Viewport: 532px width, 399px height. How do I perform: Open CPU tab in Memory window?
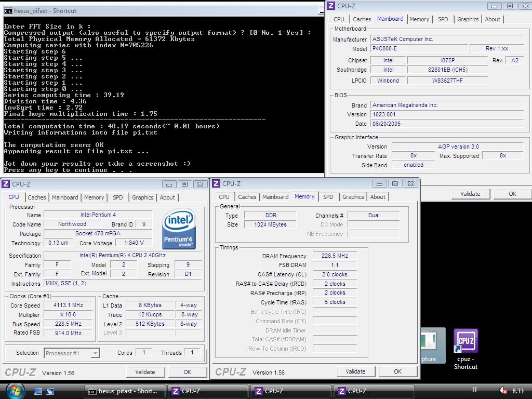(224, 197)
